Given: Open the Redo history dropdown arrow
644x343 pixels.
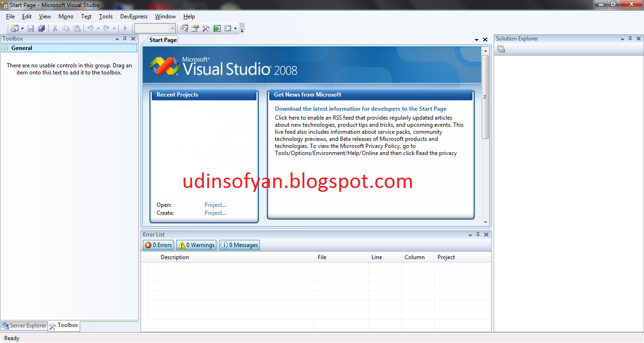Looking at the screenshot, I should click(x=114, y=29).
